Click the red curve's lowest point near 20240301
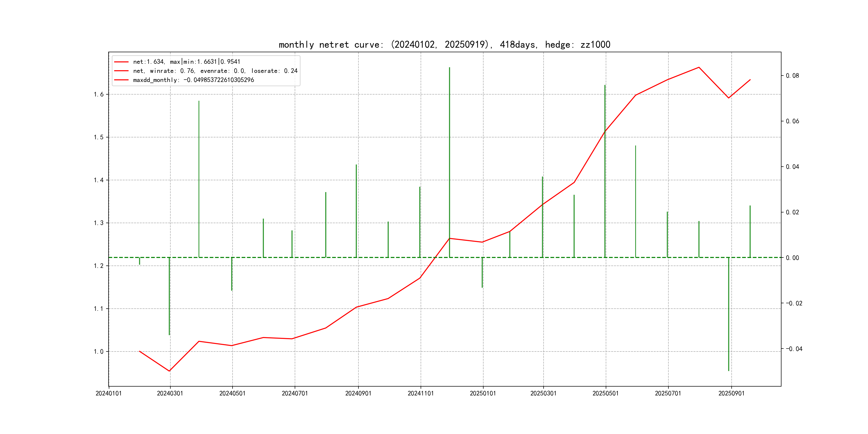 point(169,371)
